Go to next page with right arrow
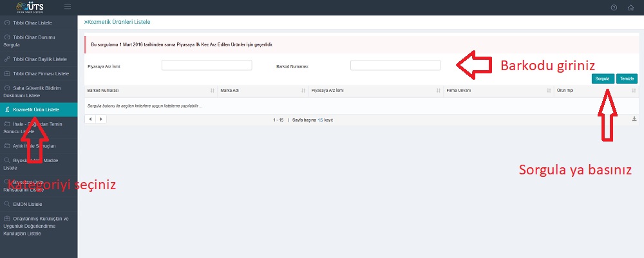The width and height of the screenshot is (644, 258). [102, 119]
